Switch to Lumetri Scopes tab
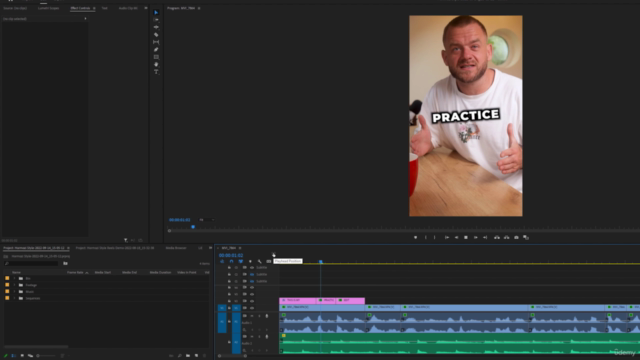This screenshot has height=360, width=640. pos(49,8)
